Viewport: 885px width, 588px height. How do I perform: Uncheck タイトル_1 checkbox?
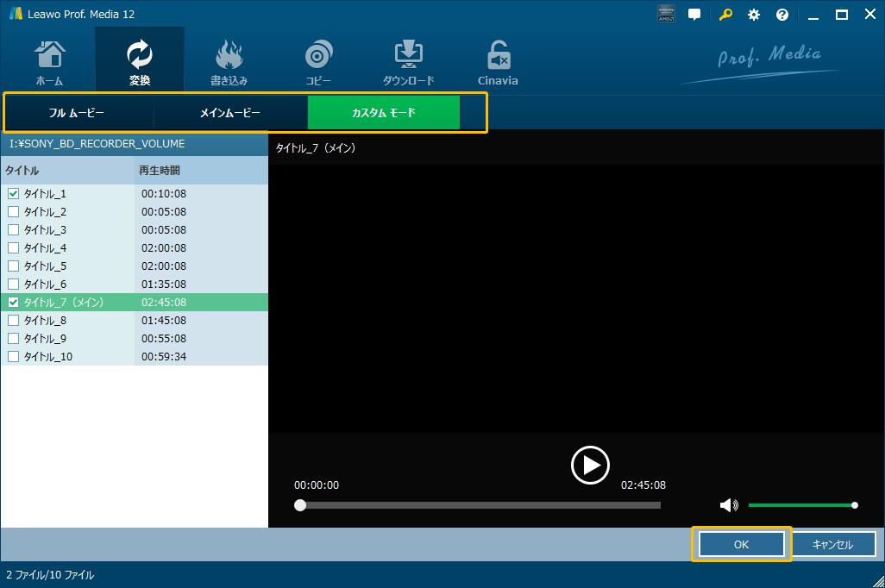(14, 193)
